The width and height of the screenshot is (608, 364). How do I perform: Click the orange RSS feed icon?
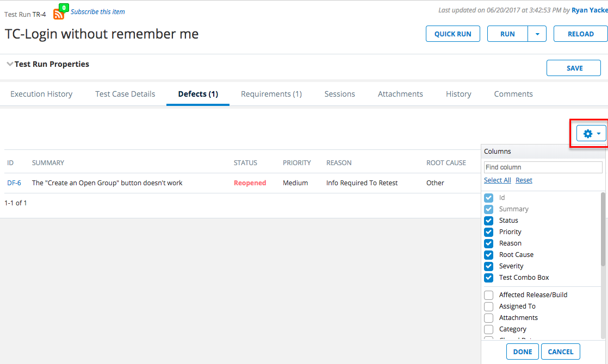(x=58, y=14)
